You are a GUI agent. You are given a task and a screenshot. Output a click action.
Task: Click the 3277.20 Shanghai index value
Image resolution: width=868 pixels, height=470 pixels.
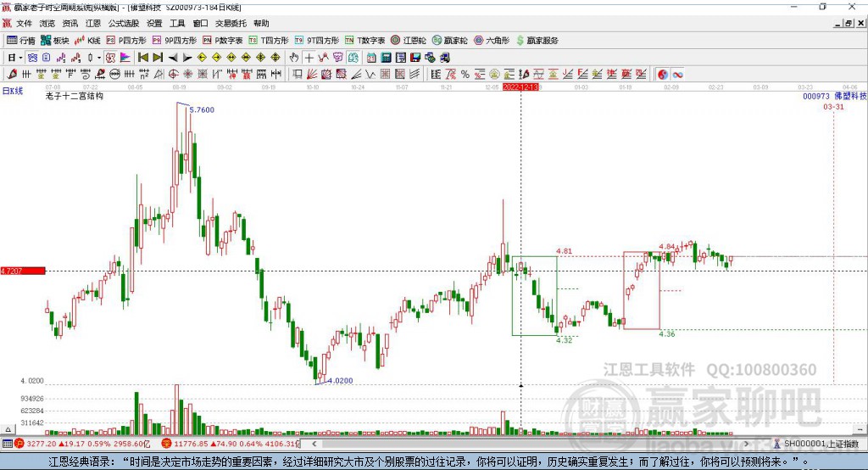[x=42, y=444]
